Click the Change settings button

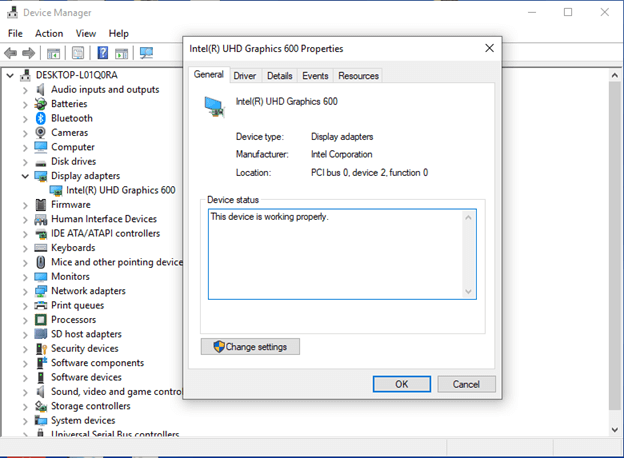point(250,347)
